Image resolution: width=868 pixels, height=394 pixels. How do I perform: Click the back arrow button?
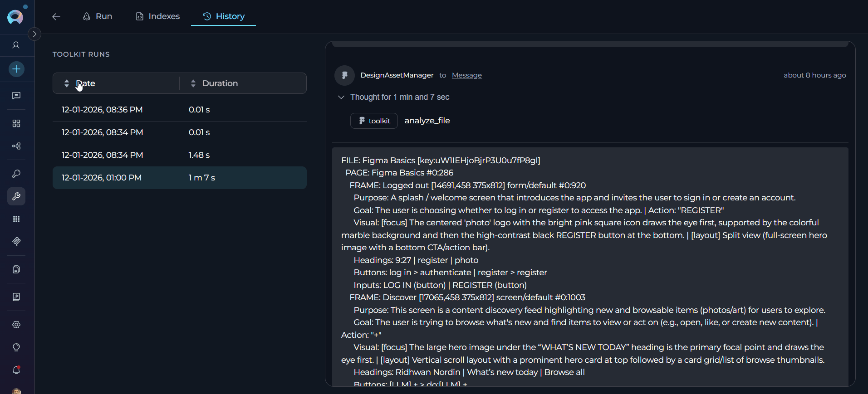tap(56, 17)
